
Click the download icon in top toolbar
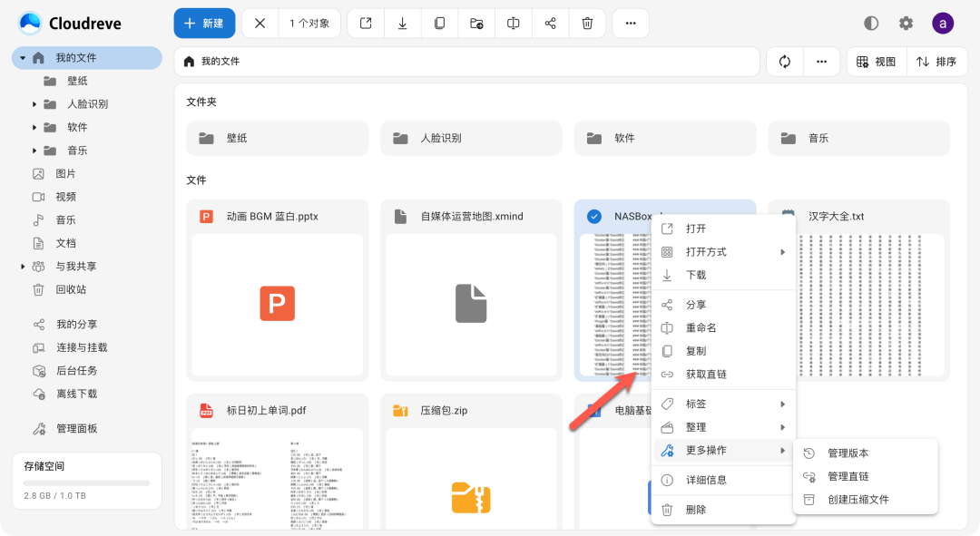(403, 24)
